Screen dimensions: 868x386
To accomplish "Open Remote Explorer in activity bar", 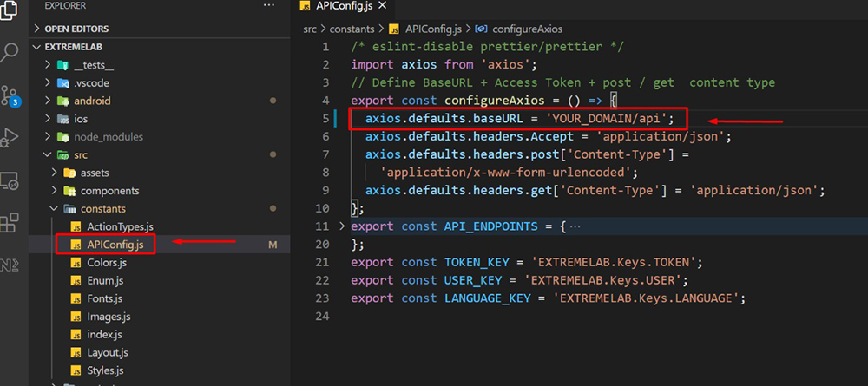I will click(10, 180).
